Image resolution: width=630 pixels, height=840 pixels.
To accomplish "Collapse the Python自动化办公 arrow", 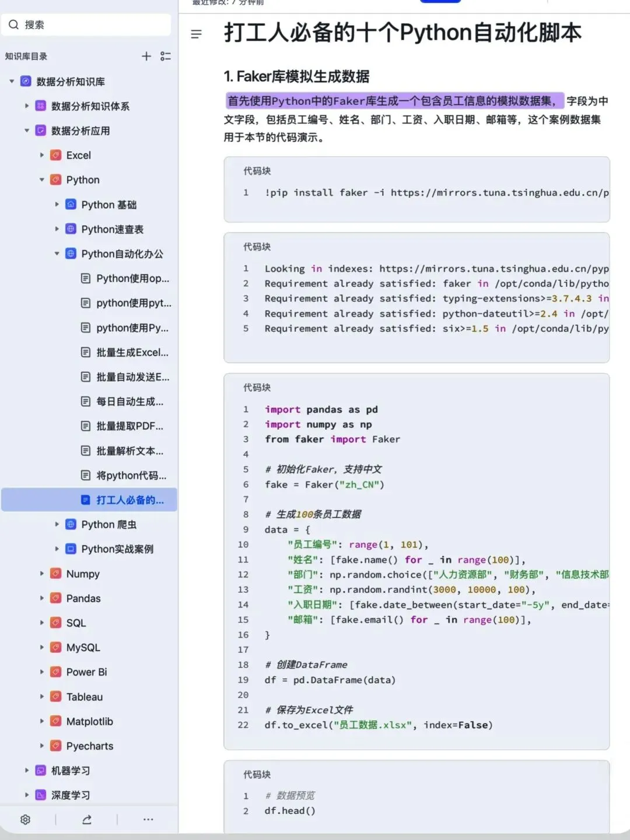I will pos(57,254).
